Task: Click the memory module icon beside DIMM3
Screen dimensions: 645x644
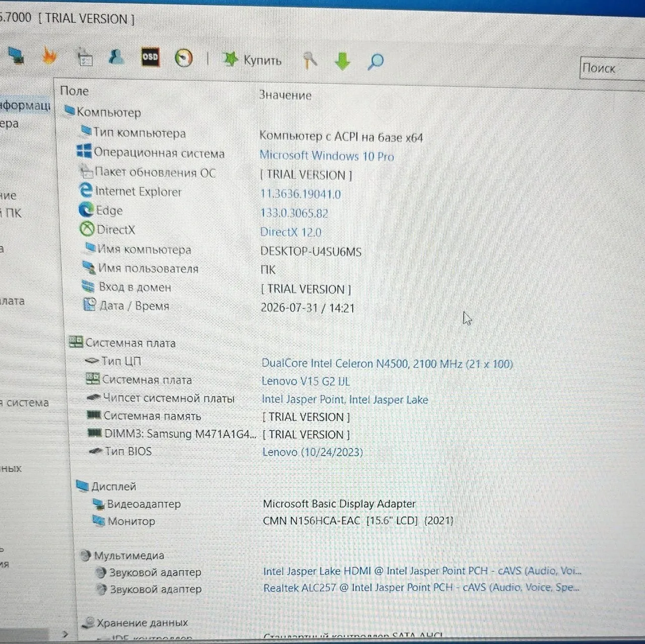Action: pos(95,433)
